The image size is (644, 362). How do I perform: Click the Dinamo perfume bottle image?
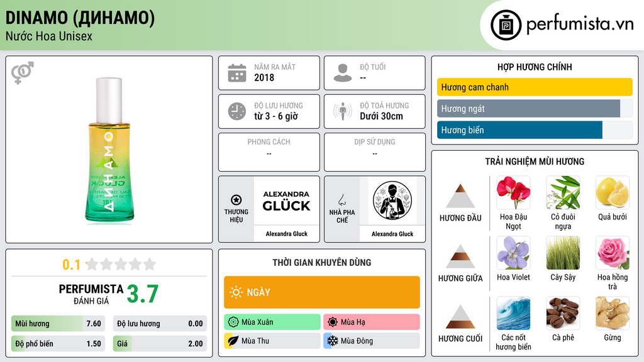[109, 150]
